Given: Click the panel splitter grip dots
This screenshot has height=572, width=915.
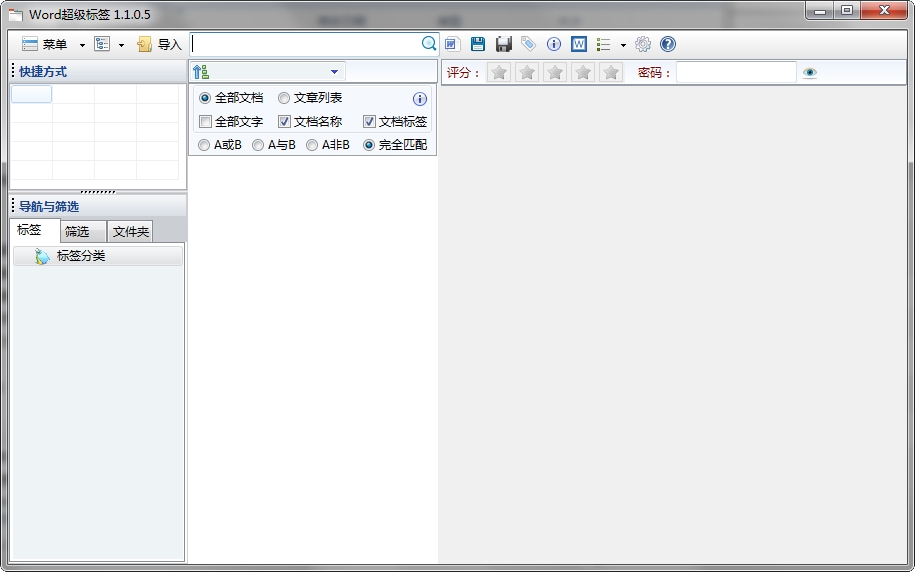Looking at the screenshot, I should (x=98, y=191).
